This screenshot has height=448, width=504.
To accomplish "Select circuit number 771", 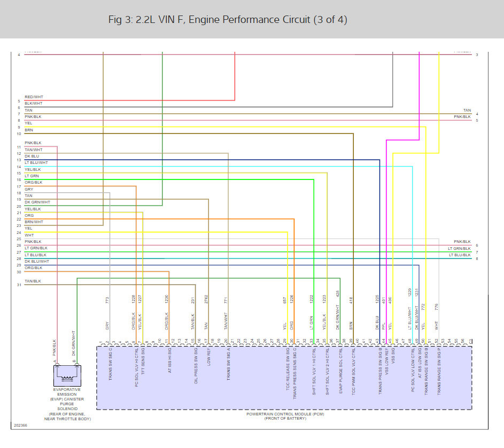I will tap(226, 300).
